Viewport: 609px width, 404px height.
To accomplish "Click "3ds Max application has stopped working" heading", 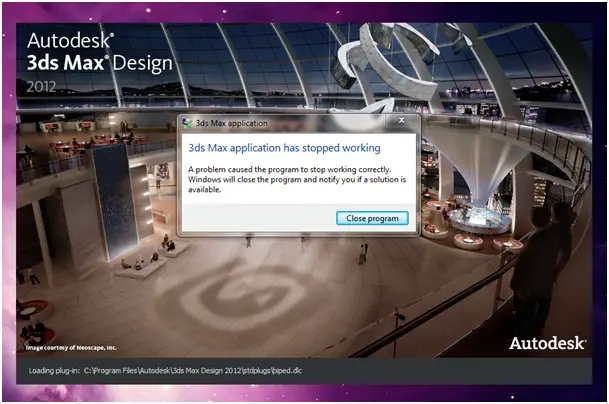I will click(x=284, y=148).
